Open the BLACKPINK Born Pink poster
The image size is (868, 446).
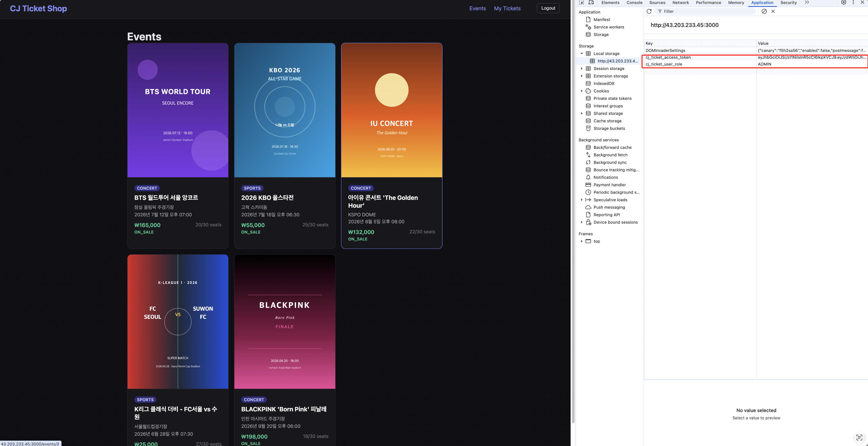pos(285,322)
